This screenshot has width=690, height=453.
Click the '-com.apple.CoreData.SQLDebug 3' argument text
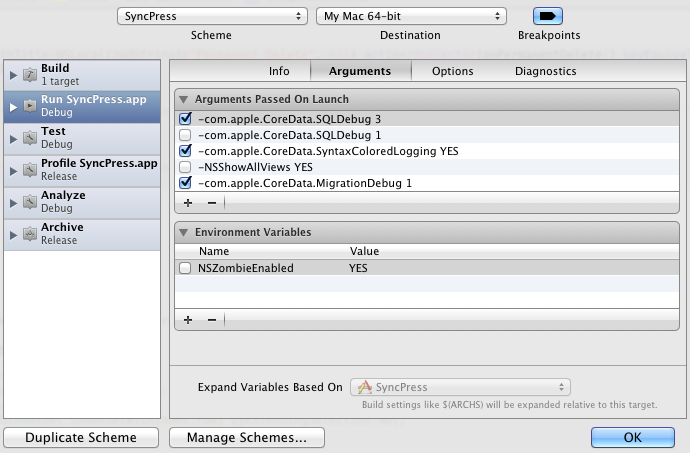(x=290, y=119)
